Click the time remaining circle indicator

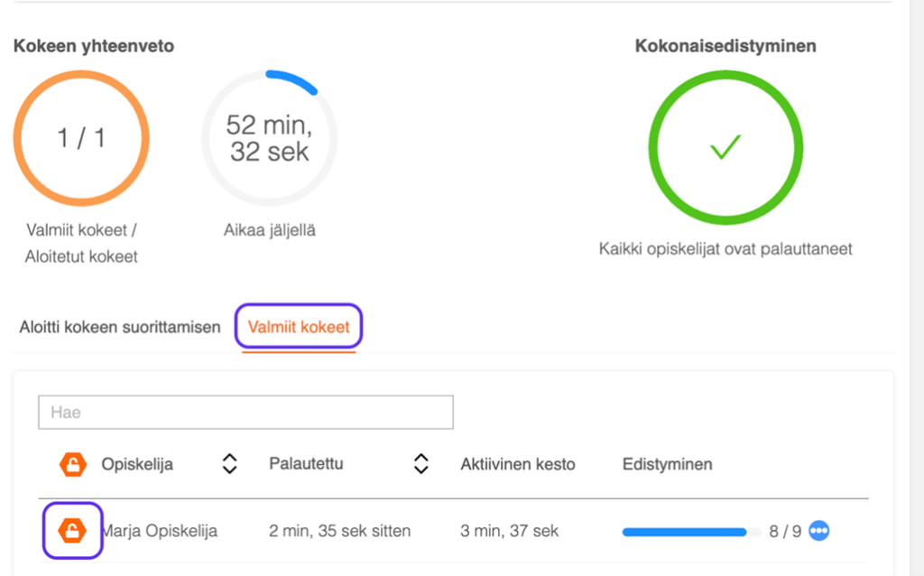pyautogui.click(x=269, y=138)
